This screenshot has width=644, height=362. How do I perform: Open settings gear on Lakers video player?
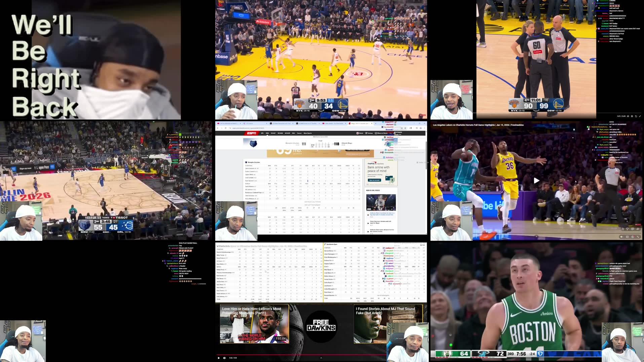(621, 237)
